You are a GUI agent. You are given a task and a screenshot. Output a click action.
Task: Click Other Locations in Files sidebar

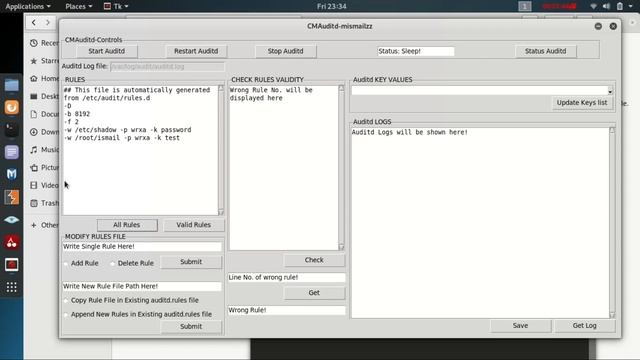tap(44, 225)
